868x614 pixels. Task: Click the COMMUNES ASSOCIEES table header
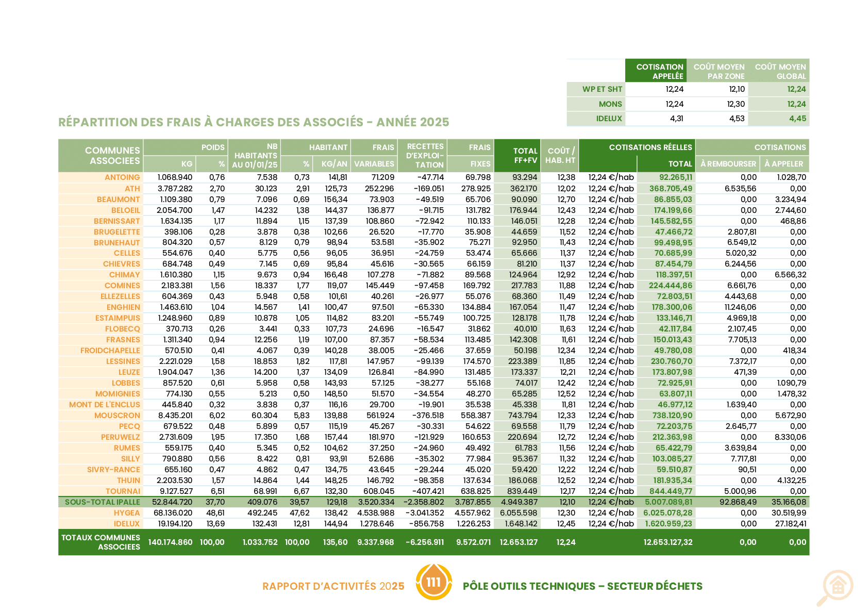coord(112,156)
